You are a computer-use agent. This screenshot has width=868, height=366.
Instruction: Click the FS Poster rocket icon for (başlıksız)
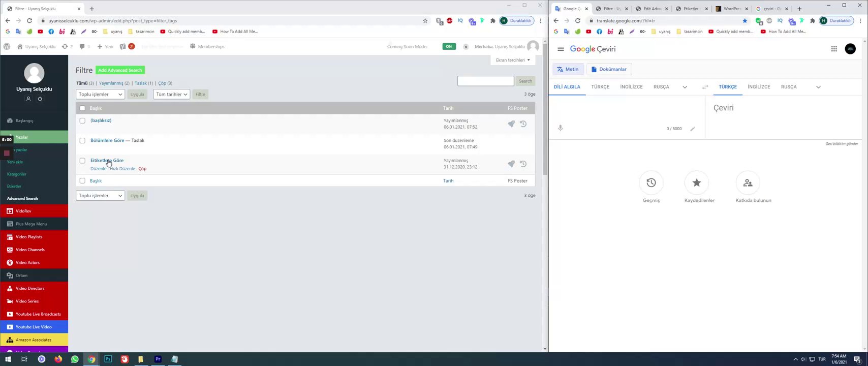click(511, 124)
